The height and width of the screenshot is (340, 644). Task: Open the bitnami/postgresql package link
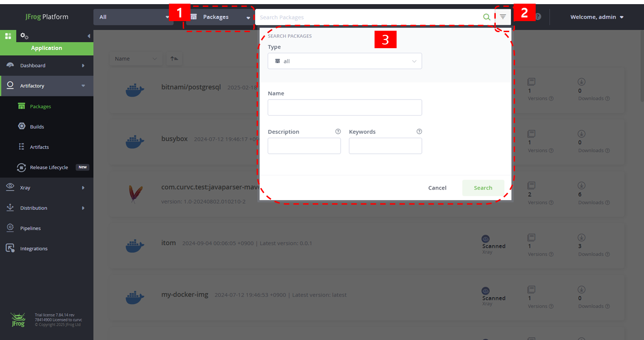191,87
